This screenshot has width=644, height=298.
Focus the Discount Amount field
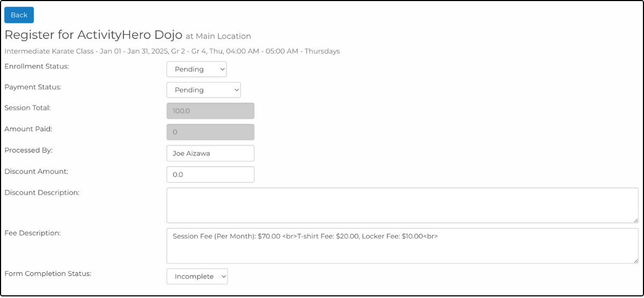pos(210,174)
